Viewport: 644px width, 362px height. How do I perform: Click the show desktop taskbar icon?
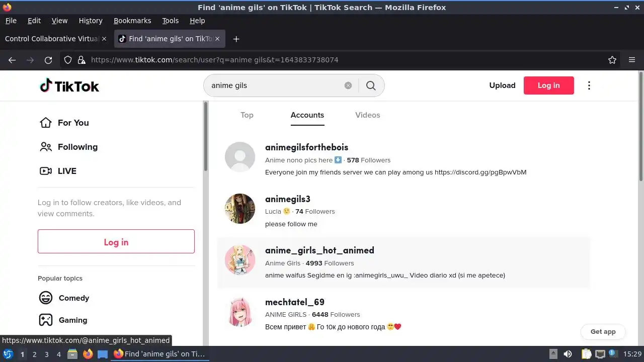tap(103, 354)
